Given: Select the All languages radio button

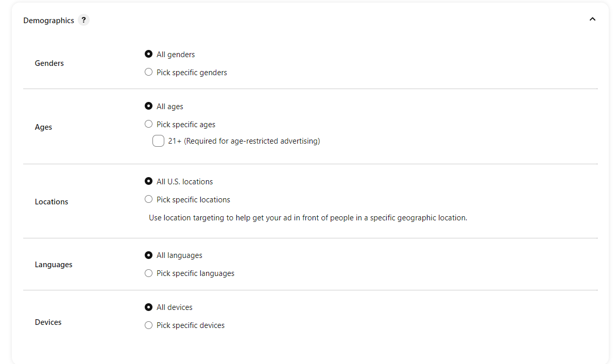Looking at the screenshot, I should (x=149, y=255).
